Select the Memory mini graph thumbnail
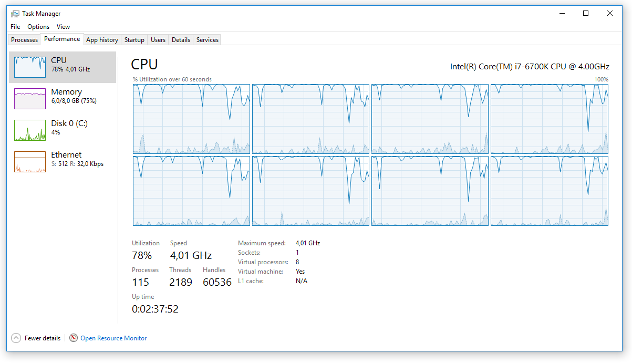632x364 pixels. tap(30, 99)
